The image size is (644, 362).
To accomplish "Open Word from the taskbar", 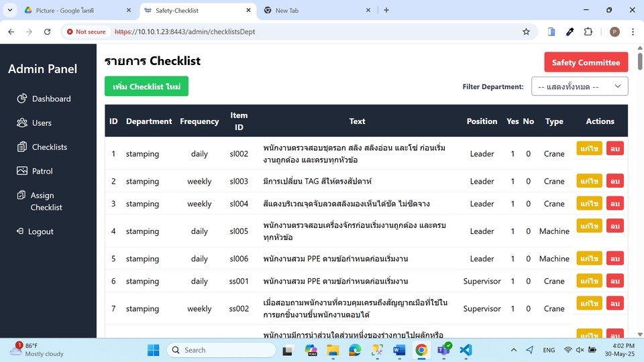I will (398, 350).
